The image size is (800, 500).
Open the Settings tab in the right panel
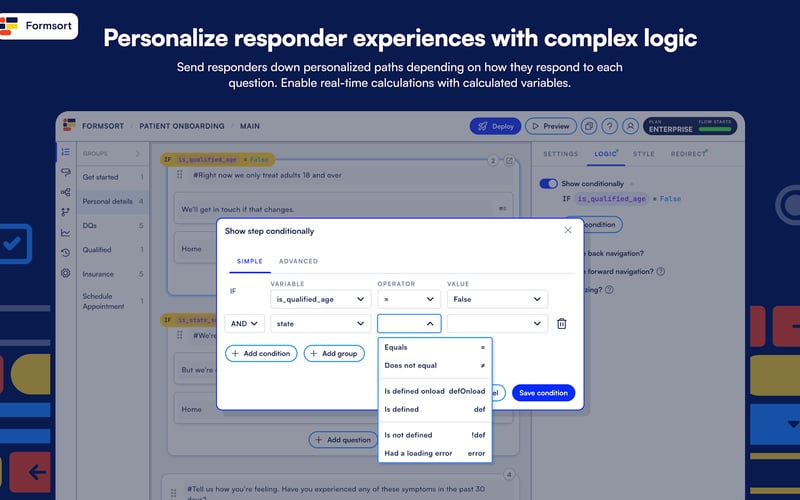click(x=561, y=154)
